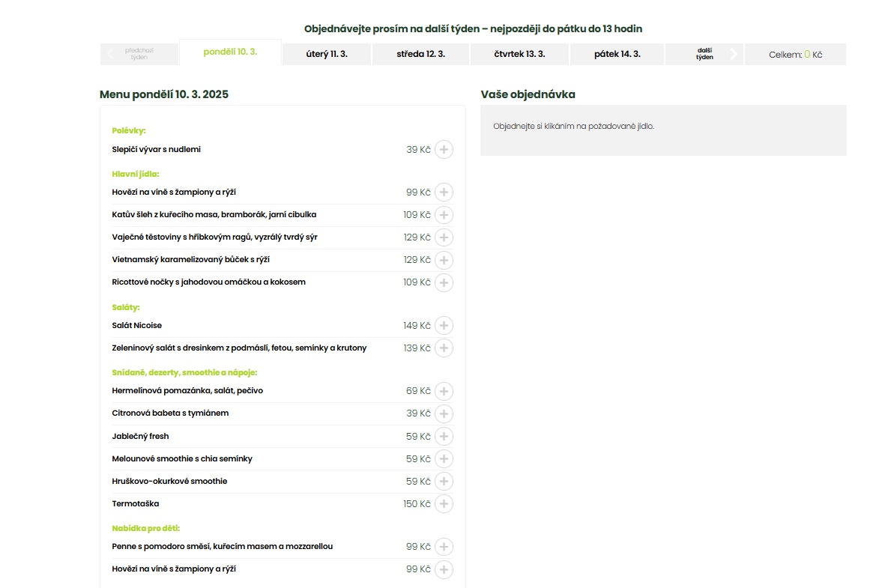The image size is (891, 588).
Task: Add Citronová bábeta via plus icon
Action: (444, 413)
